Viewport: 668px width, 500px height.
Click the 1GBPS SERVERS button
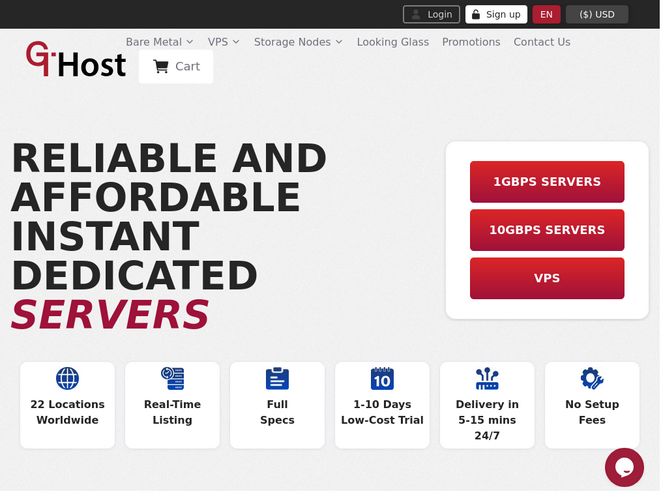click(547, 182)
